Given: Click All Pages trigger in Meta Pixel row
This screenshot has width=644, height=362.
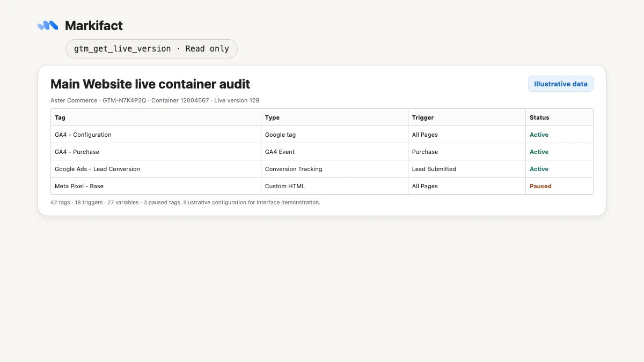Looking at the screenshot, I should pos(467,186).
